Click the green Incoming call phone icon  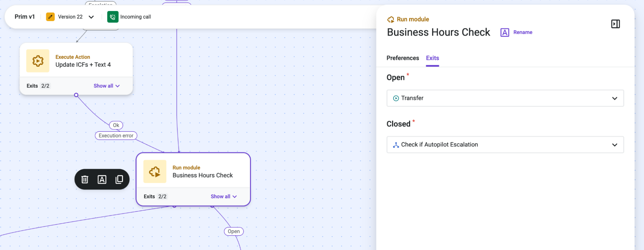pyautogui.click(x=113, y=17)
